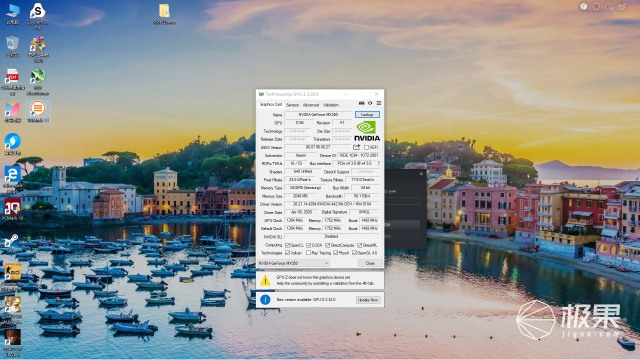This screenshot has height=360, width=640.
Task: Open the GPU-Z hamburger menu icon
Action: click(x=379, y=103)
